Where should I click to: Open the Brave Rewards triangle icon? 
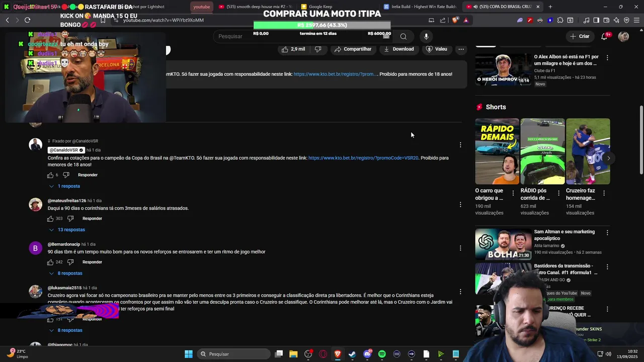(x=466, y=20)
